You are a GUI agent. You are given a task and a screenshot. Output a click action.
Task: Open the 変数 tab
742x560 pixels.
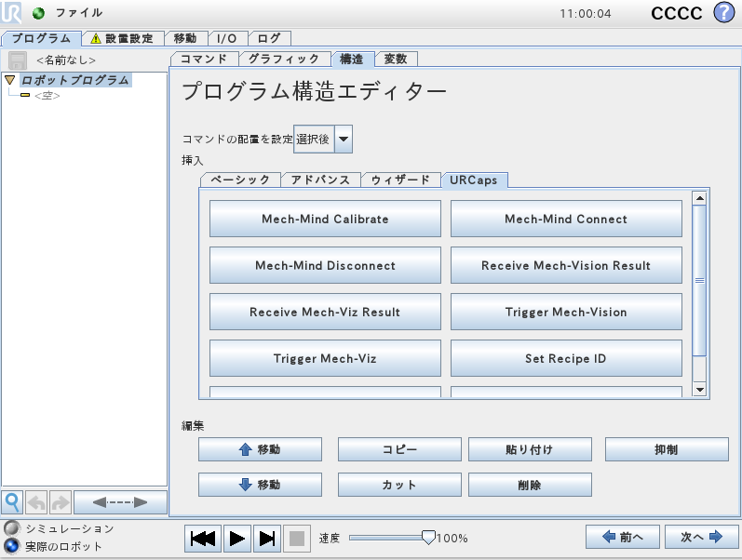coord(396,60)
